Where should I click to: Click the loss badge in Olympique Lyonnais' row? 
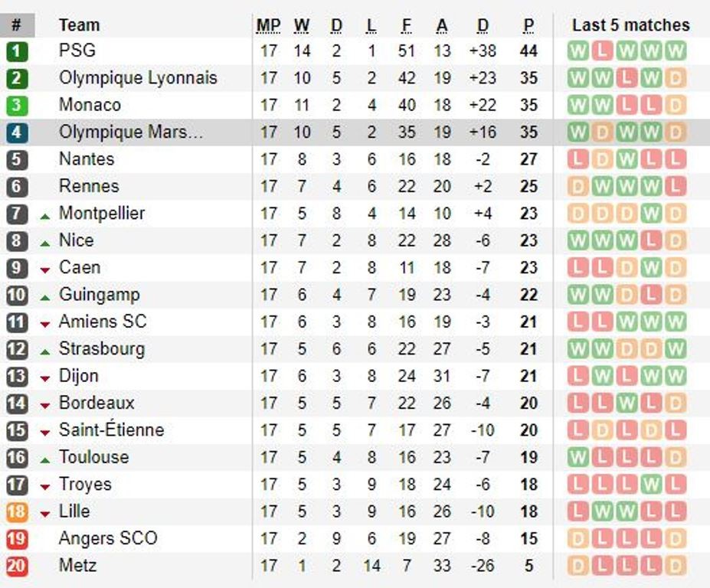627,78
